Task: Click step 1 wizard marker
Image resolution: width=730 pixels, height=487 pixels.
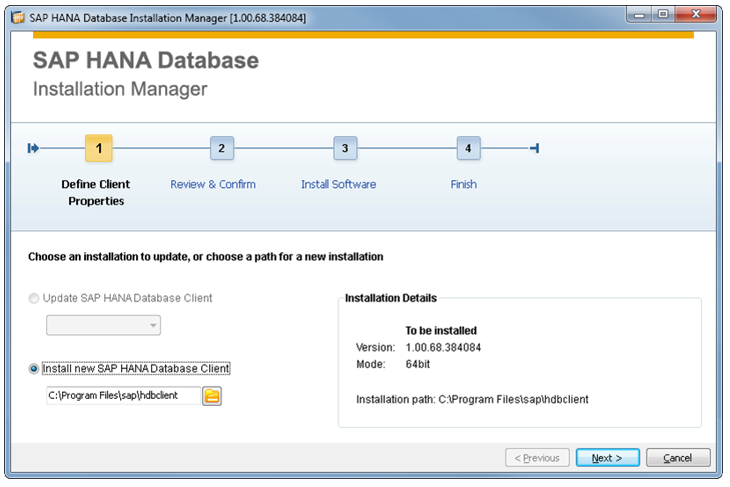Action: tap(99, 148)
